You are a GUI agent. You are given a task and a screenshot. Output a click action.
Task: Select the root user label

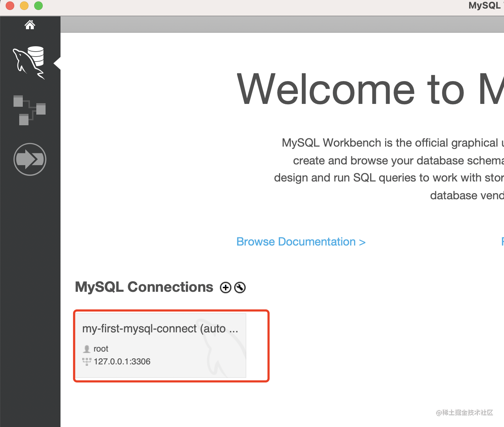tap(101, 349)
